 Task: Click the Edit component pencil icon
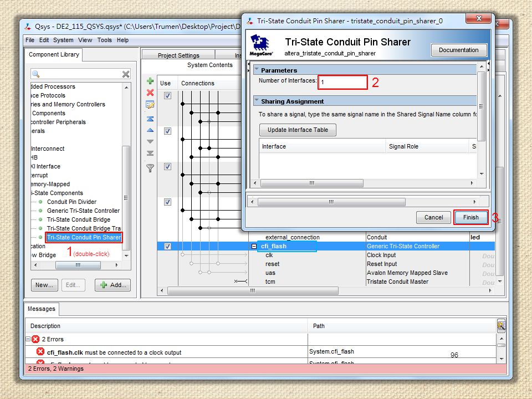[x=150, y=105]
